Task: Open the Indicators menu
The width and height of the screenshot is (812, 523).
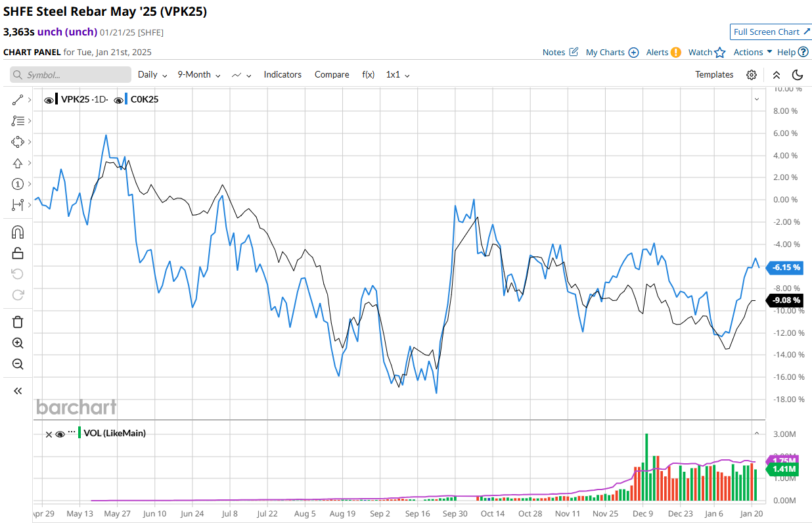Action: tap(282, 75)
